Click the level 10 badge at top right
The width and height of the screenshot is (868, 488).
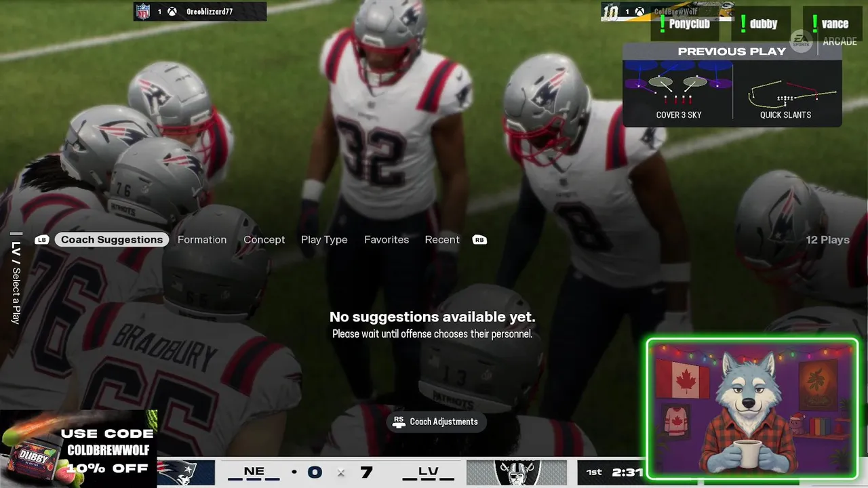click(x=610, y=12)
